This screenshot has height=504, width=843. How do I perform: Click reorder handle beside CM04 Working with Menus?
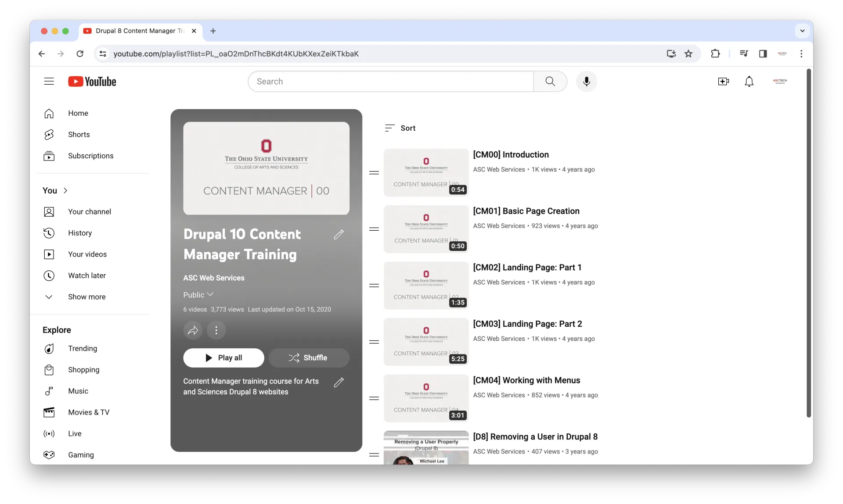click(x=374, y=398)
